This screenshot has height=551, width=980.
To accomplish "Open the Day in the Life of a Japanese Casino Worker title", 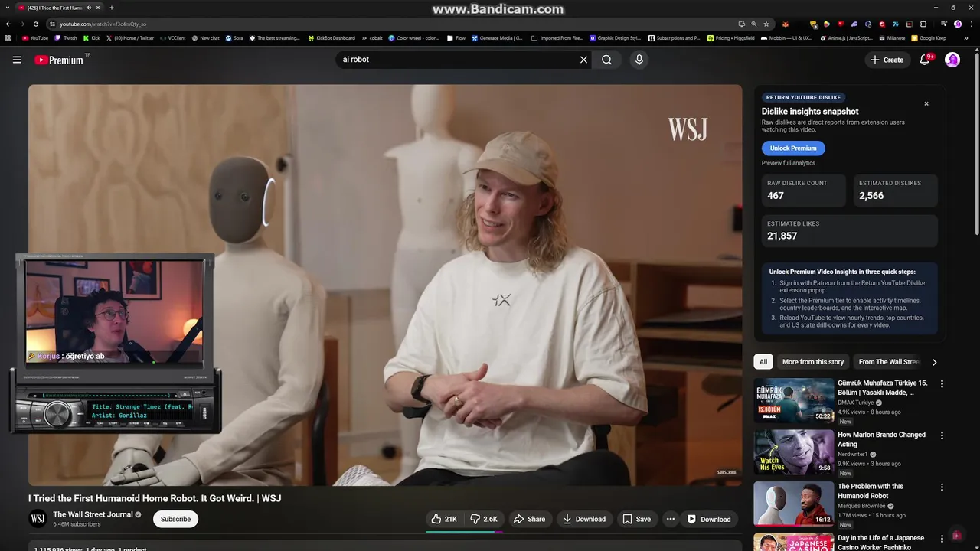I will 880,543.
